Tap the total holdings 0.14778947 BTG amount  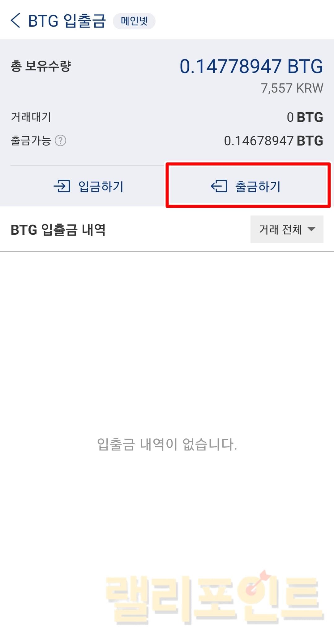pos(251,66)
